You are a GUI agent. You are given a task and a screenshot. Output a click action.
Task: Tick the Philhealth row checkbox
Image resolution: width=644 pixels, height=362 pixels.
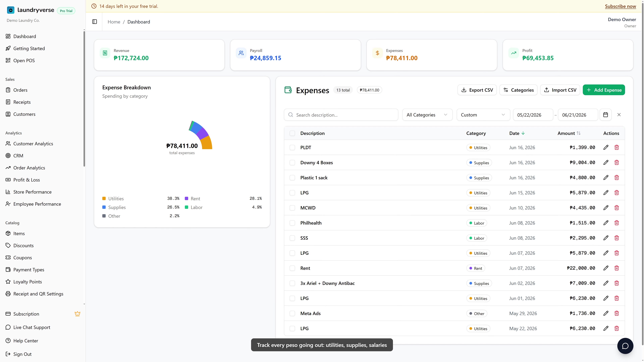click(x=292, y=223)
